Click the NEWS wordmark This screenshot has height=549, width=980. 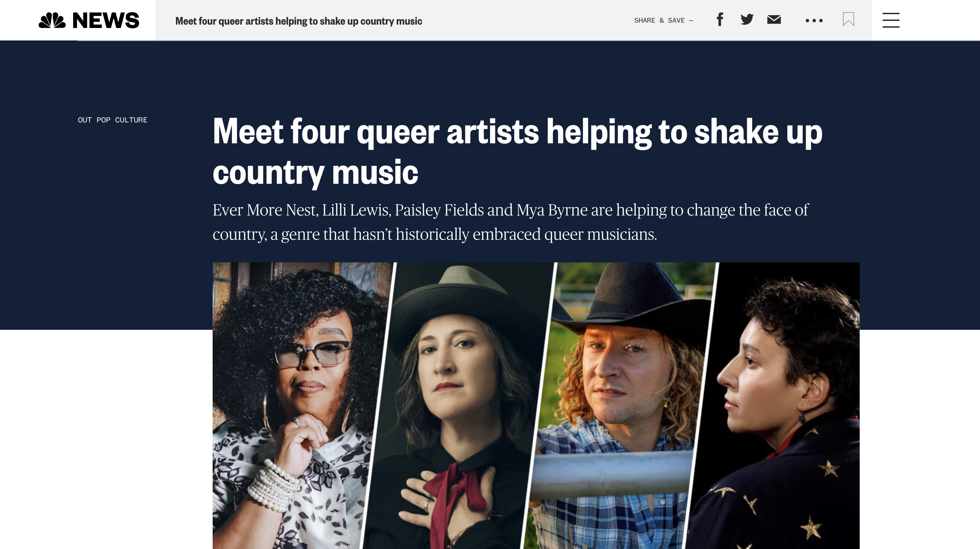tap(106, 20)
